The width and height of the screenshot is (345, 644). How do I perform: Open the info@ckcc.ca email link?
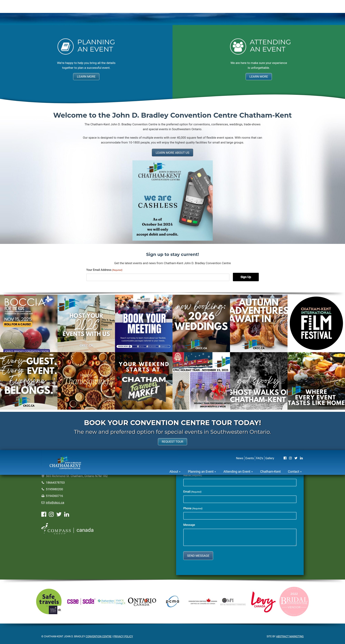point(55,502)
